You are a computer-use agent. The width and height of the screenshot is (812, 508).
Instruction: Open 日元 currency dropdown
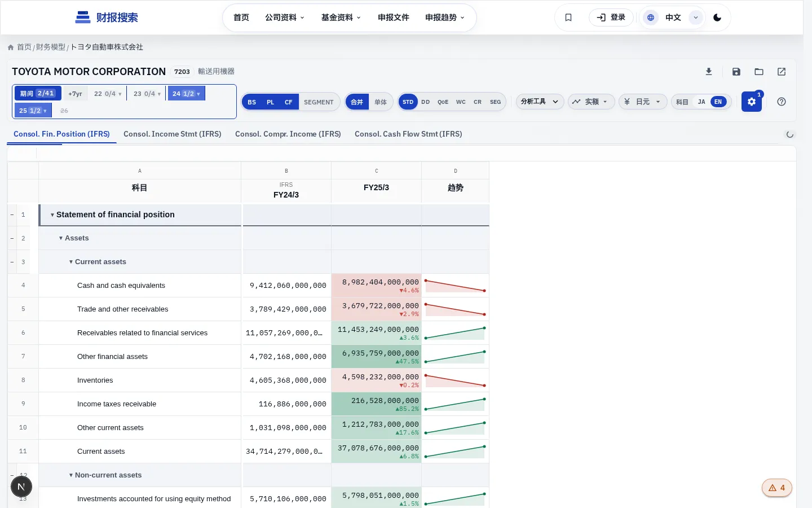click(x=643, y=102)
